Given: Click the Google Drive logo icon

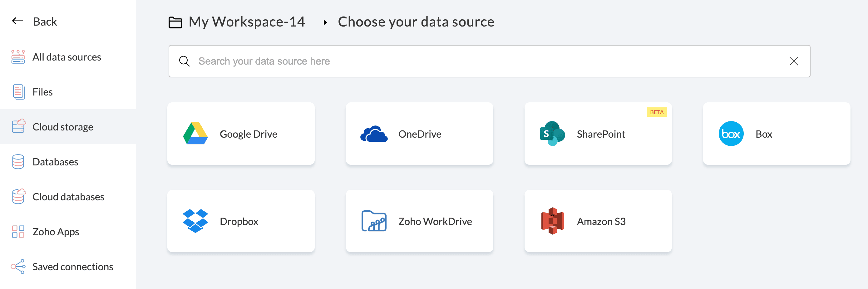Looking at the screenshot, I should point(195,134).
